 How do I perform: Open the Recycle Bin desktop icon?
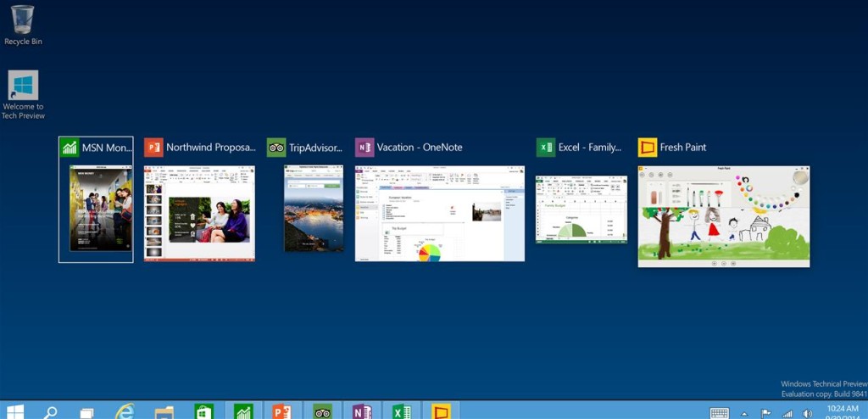23,25
